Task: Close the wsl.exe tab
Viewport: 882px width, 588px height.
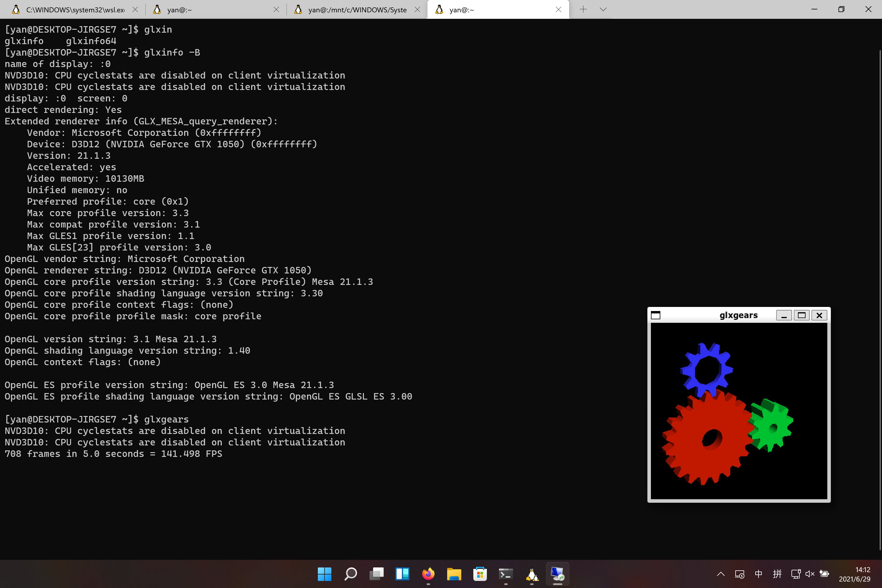Action: tap(135, 9)
